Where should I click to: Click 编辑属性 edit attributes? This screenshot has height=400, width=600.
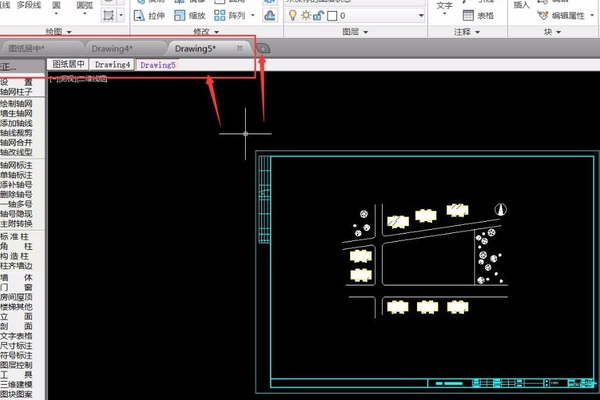point(561,16)
